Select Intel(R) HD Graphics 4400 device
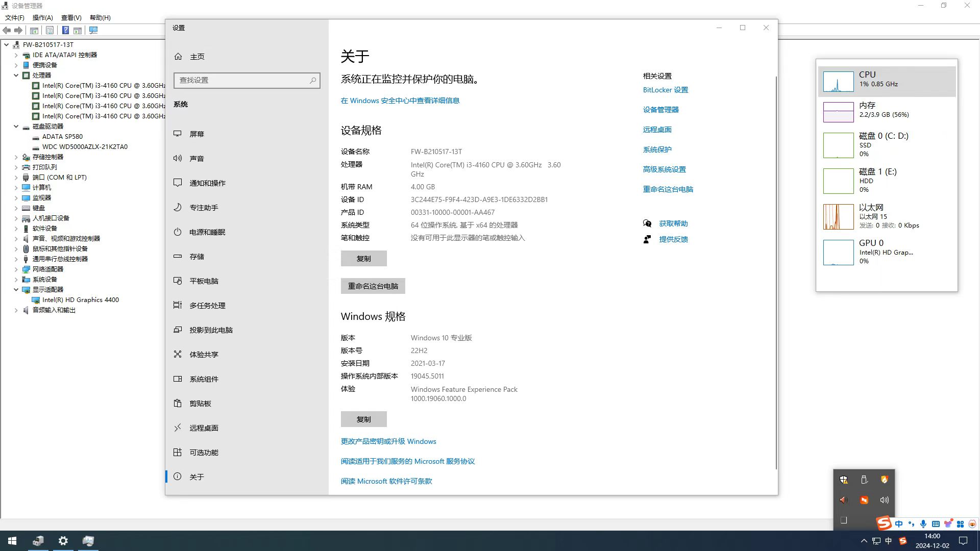 pos(81,300)
